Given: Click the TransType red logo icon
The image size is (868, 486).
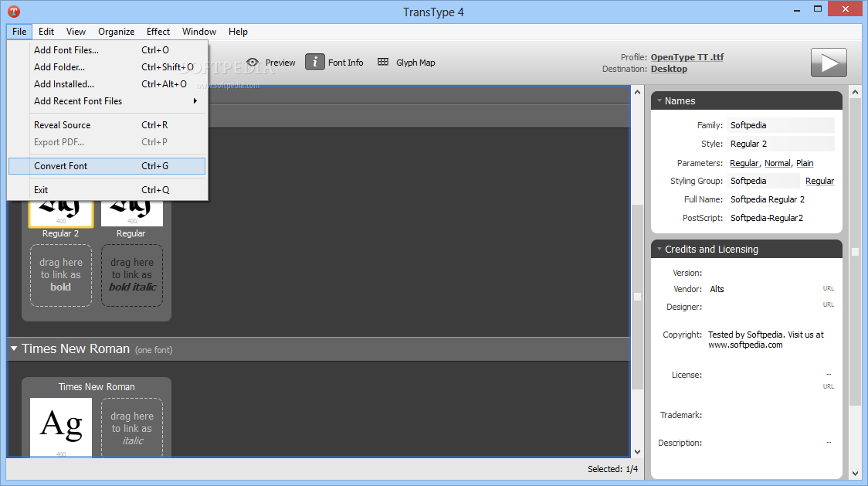Looking at the screenshot, I should pos(14,12).
